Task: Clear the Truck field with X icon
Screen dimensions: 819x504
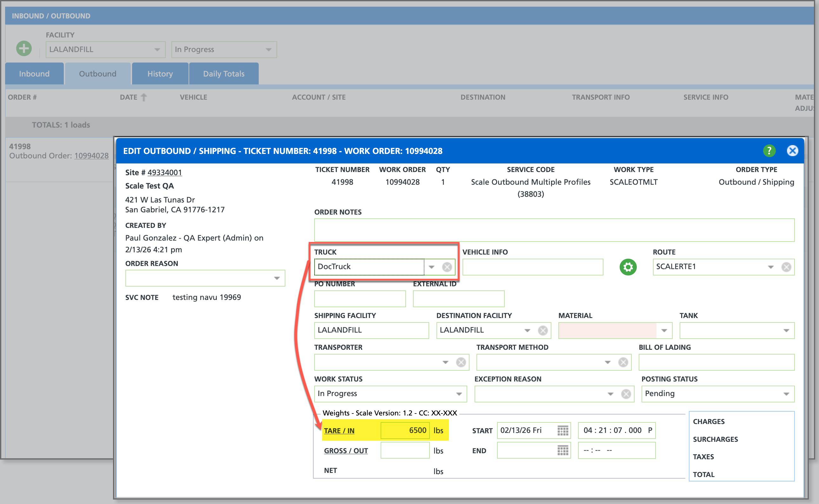Action: [447, 267]
